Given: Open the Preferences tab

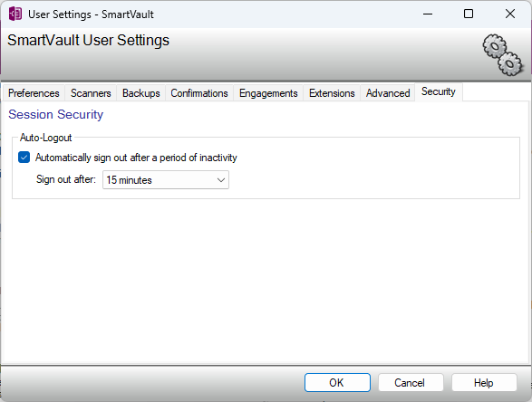Looking at the screenshot, I should (34, 93).
